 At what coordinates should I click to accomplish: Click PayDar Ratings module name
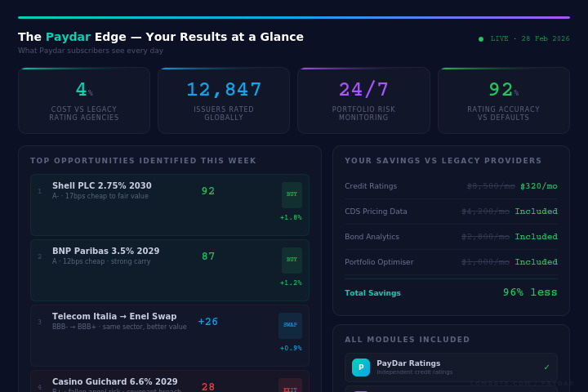408,363
